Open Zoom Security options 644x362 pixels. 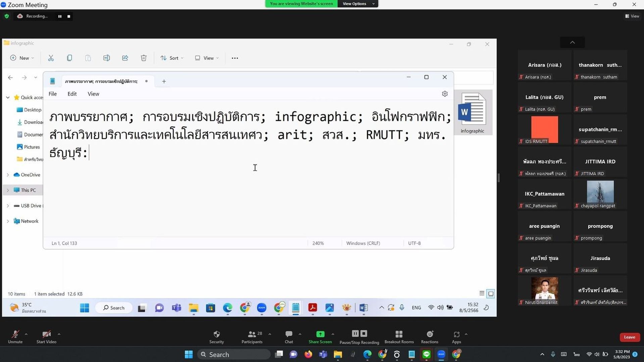coord(216,337)
